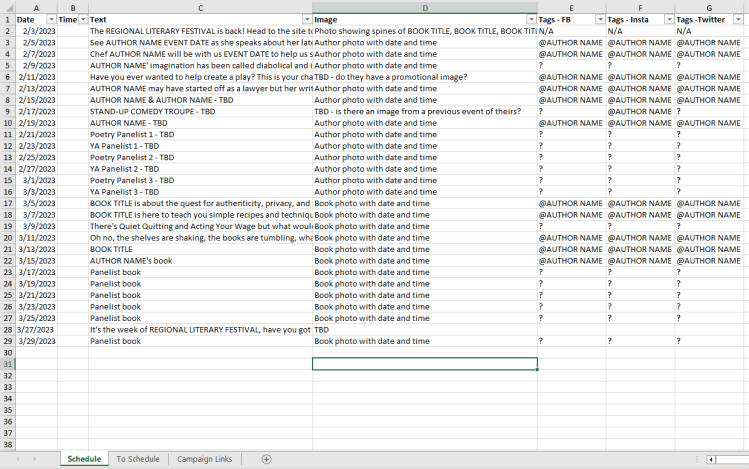Open the Time column filter dropdown
This screenshot has width=749, height=469.
82,20
